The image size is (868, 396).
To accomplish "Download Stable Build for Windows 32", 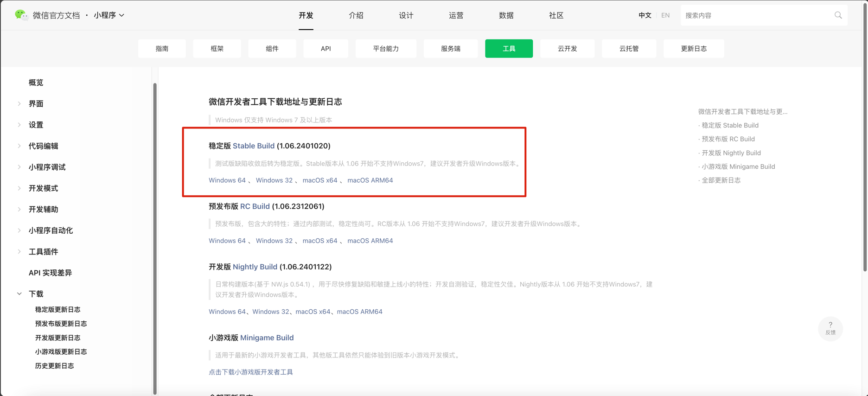I will 274,180.
